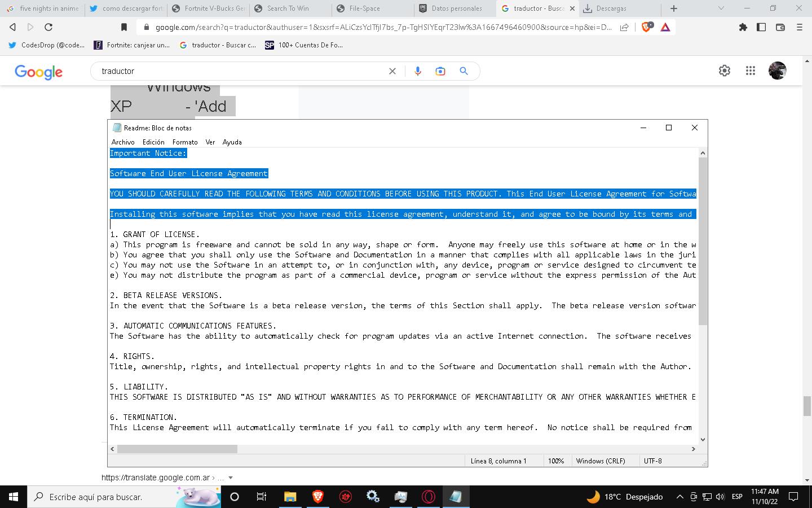Open the Formato menu in Notepad

tap(185, 142)
